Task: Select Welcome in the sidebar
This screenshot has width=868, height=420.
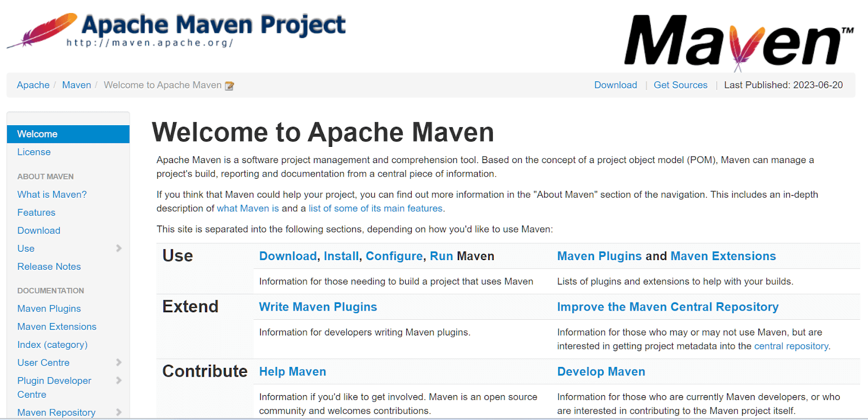Action: coord(37,134)
